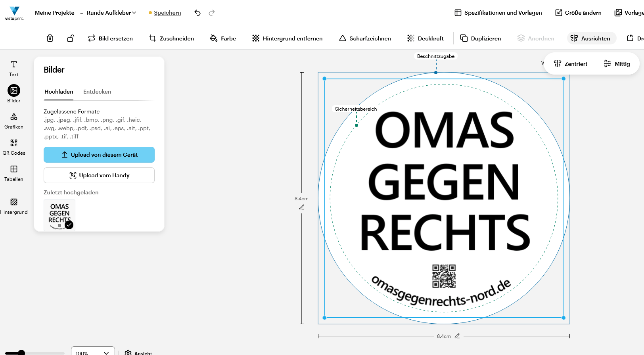
Task: Click the Speichern save link
Action: (167, 13)
